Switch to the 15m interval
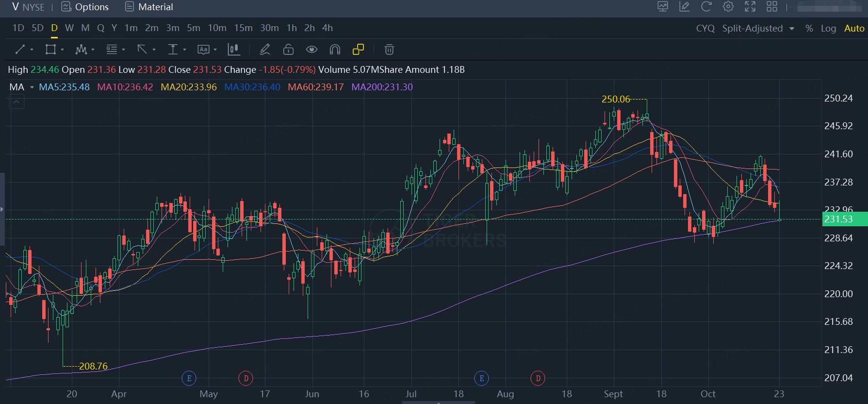The width and height of the screenshot is (868, 404). (x=243, y=28)
